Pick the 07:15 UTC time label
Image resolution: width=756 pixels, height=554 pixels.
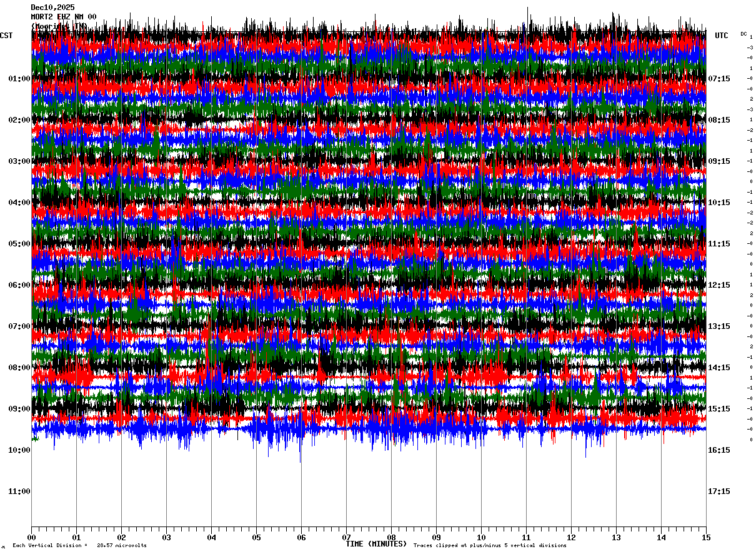(719, 79)
